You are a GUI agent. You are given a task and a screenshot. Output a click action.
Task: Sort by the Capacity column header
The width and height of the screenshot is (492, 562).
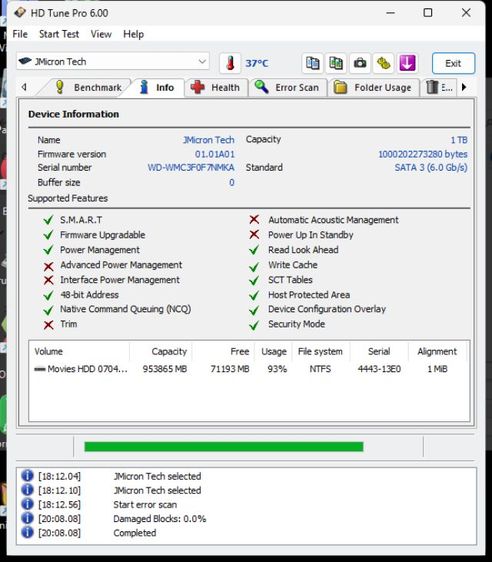[161, 351]
